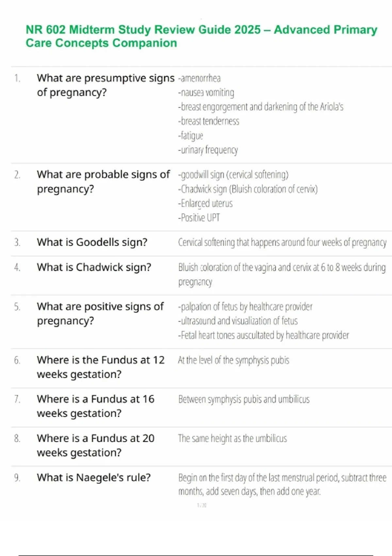Click "What is Naegele's rule?" question

point(93,478)
